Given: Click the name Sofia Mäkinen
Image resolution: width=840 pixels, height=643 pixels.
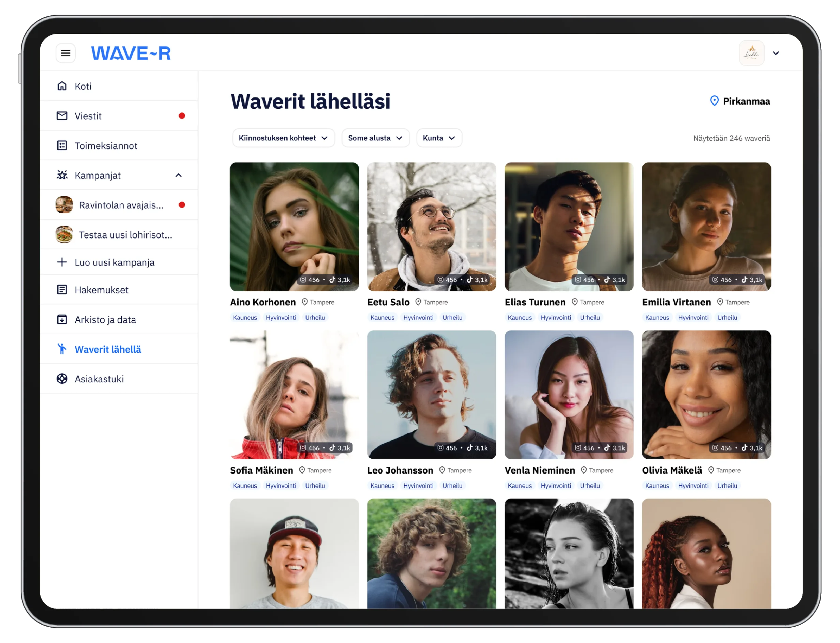Looking at the screenshot, I should click(261, 470).
